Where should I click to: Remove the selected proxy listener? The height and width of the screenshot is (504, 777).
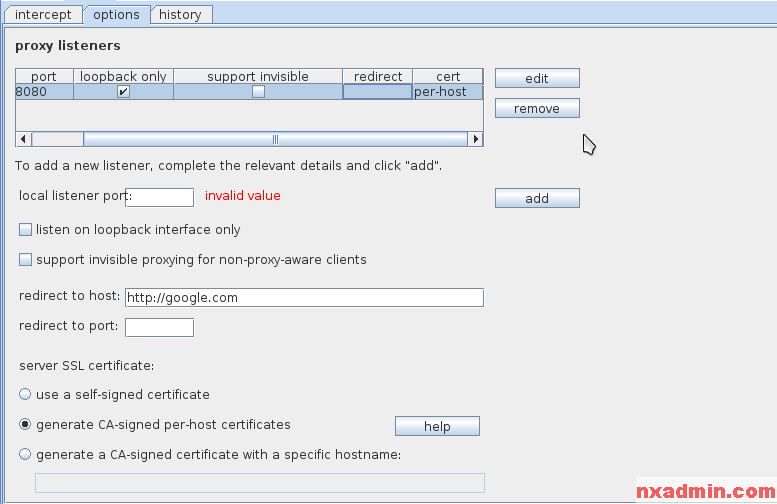click(x=537, y=108)
